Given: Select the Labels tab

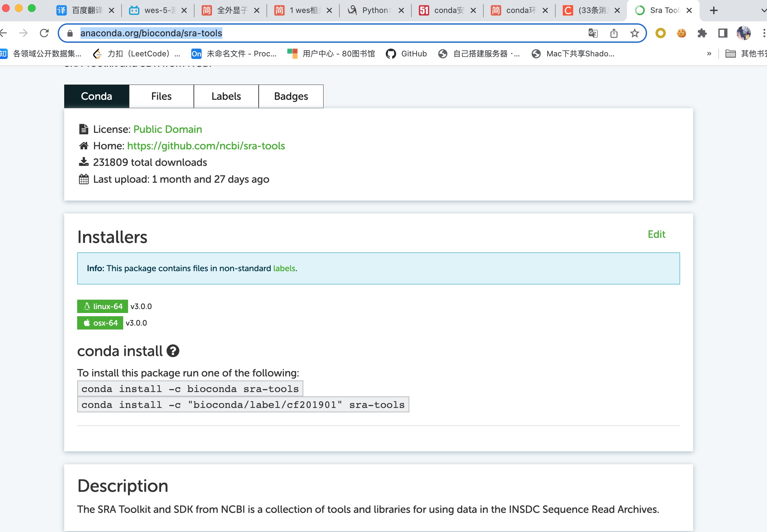Looking at the screenshot, I should pyautogui.click(x=226, y=96).
